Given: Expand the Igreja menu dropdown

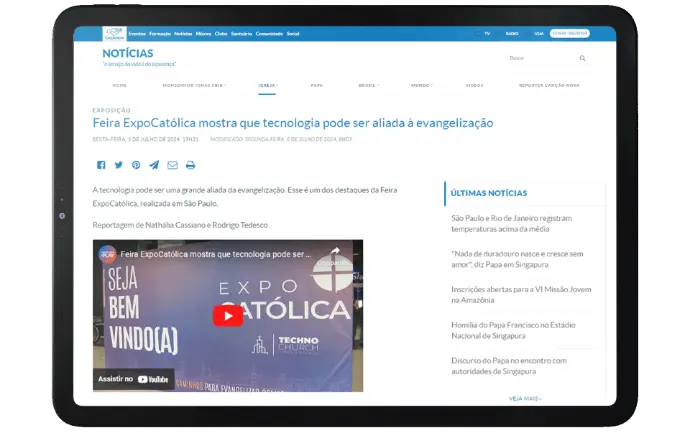Looking at the screenshot, I should [x=267, y=85].
